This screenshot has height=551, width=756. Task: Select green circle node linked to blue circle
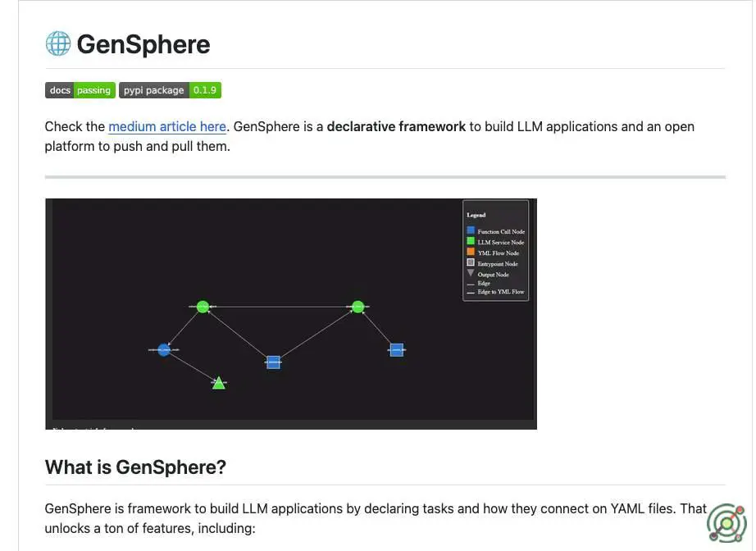[203, 307]
